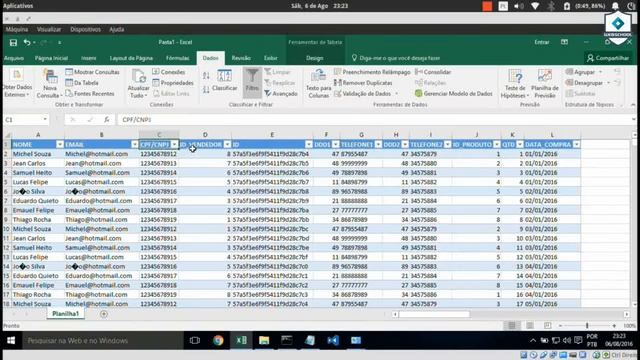Viewport: 640px width, 360px height.
Task: Click the Undo arrow icon
Action: 27,42
